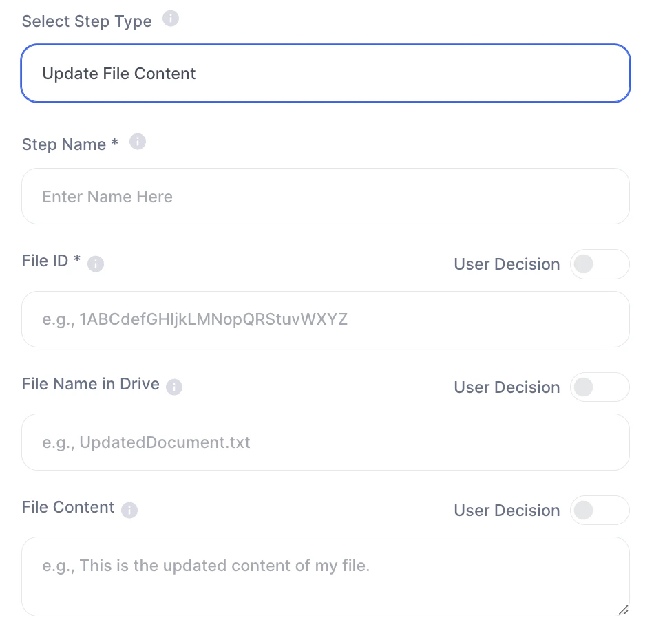Click info icon next to File ID

click(x=96, y=264)
